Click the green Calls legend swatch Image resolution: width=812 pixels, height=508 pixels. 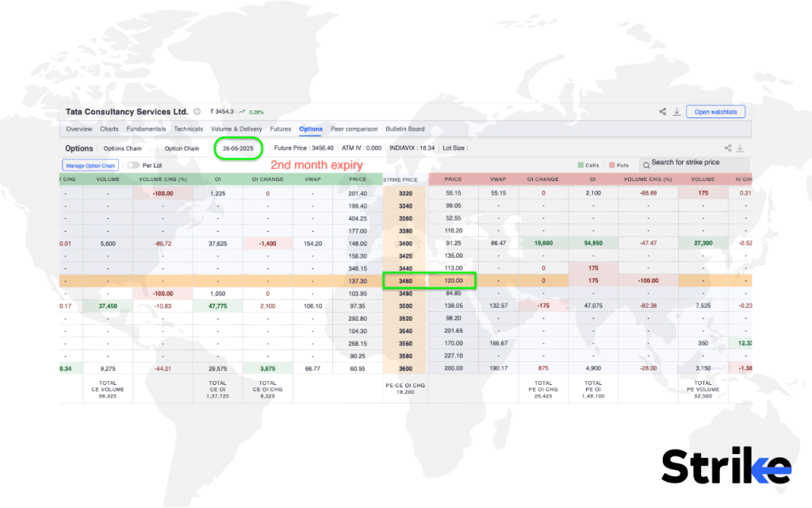point(580,165)
